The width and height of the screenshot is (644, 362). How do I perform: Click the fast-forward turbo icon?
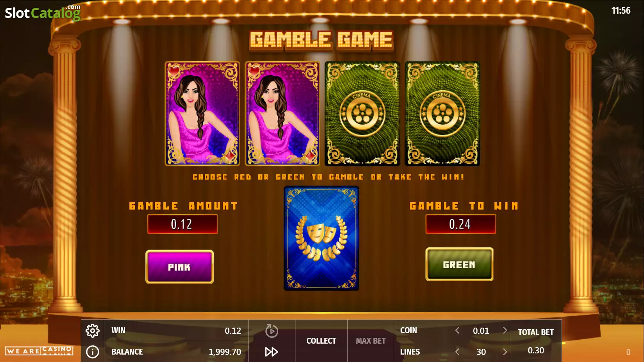272,352
